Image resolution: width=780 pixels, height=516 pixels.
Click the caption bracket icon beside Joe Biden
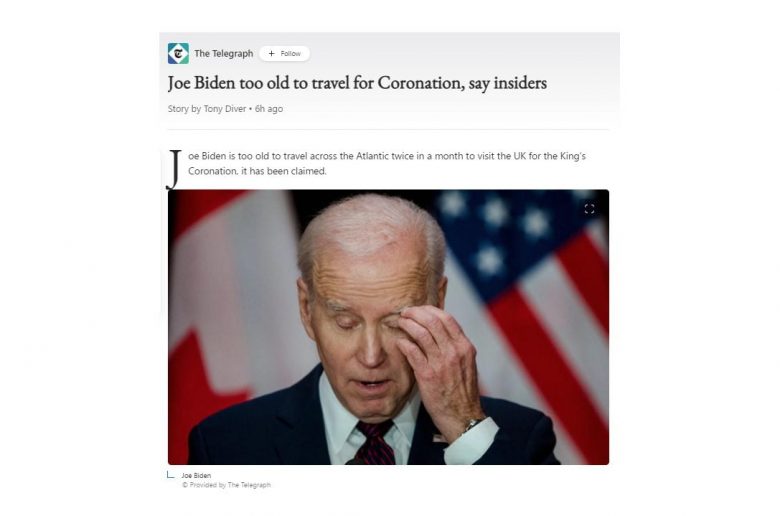point(171,475)
